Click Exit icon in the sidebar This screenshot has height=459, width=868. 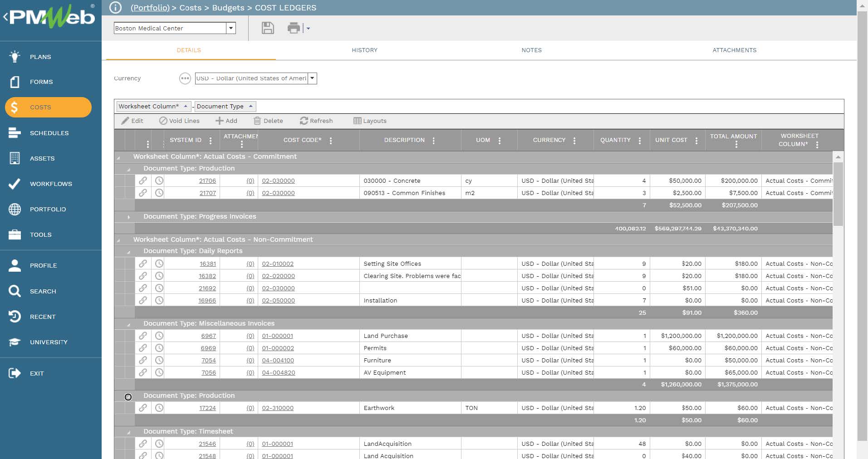(15, 373)
